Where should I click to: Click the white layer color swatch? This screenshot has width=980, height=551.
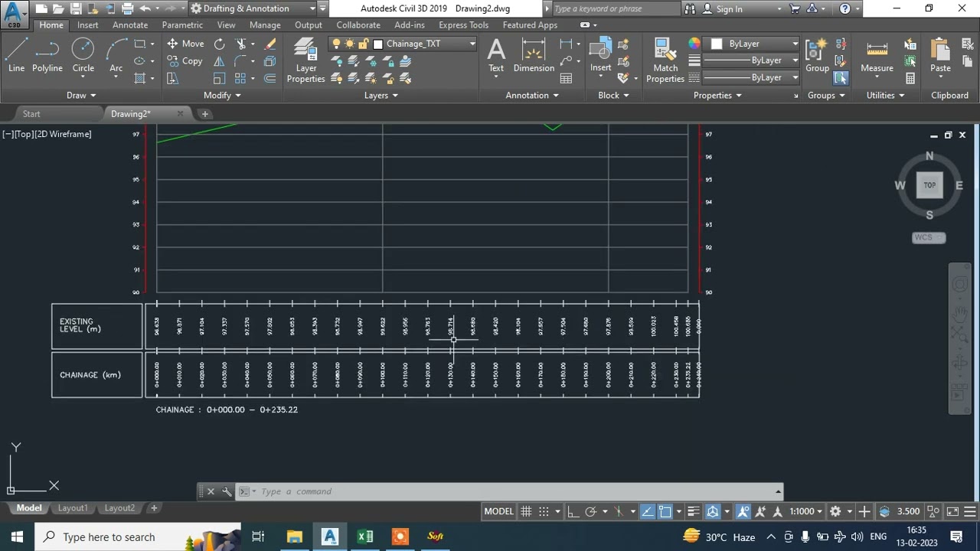click(377, 44)
